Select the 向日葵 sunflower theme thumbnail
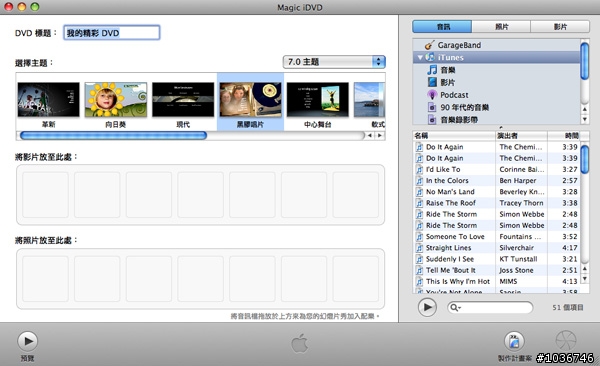 [116, 100]
